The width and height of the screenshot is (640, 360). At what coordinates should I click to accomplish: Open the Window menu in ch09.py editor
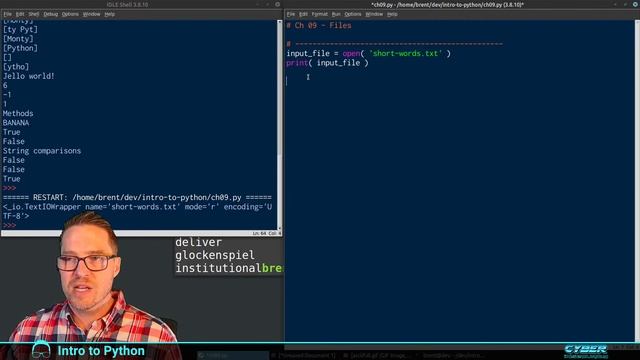[x=374, y=14]
